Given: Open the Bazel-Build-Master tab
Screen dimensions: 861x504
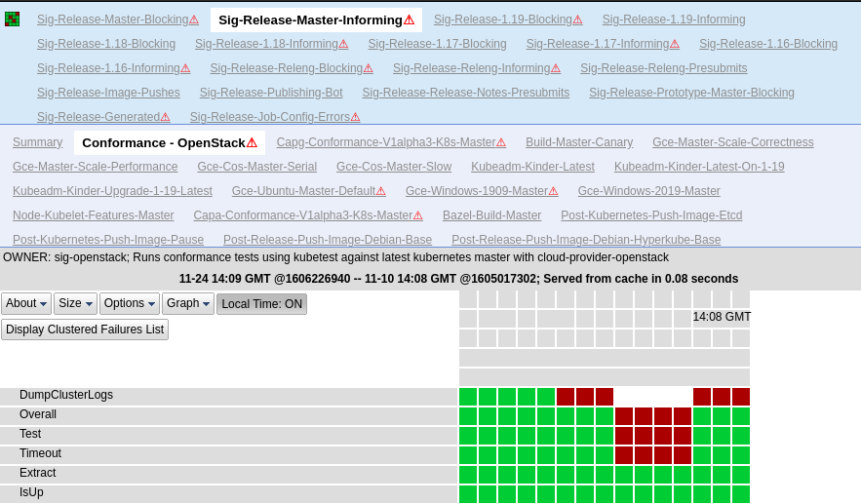Looking at the screenshot, I should point(492,215).
